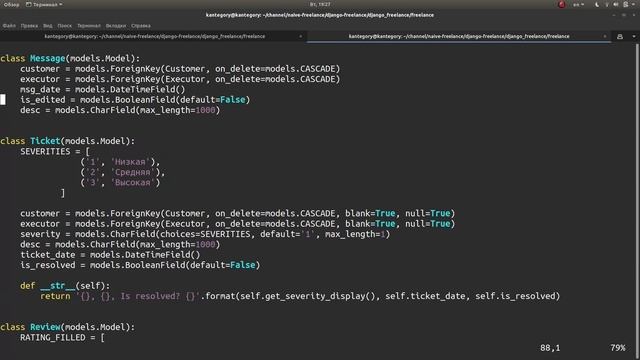Open the Обзор activities overview

click(11, 4)
